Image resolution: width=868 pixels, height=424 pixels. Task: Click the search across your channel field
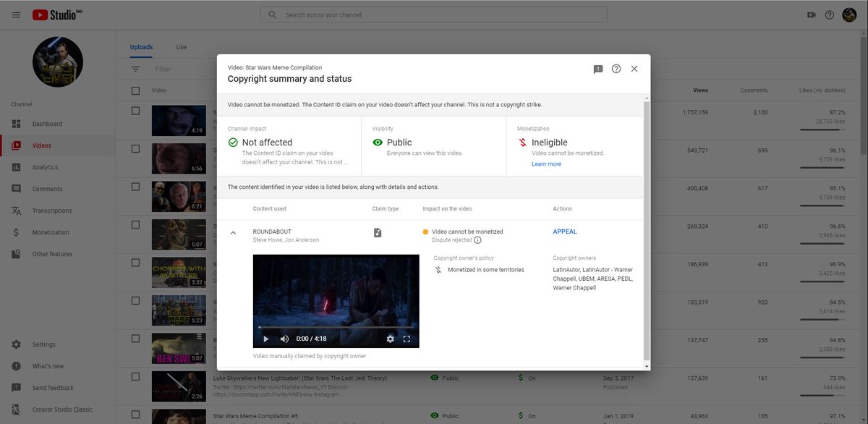(434, 14)
